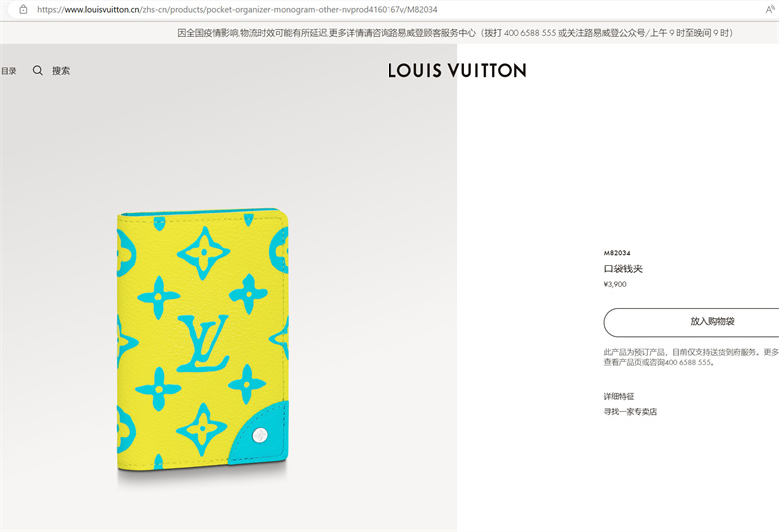Click the product code M82034
779x532 pixels.
coord(617,253)
